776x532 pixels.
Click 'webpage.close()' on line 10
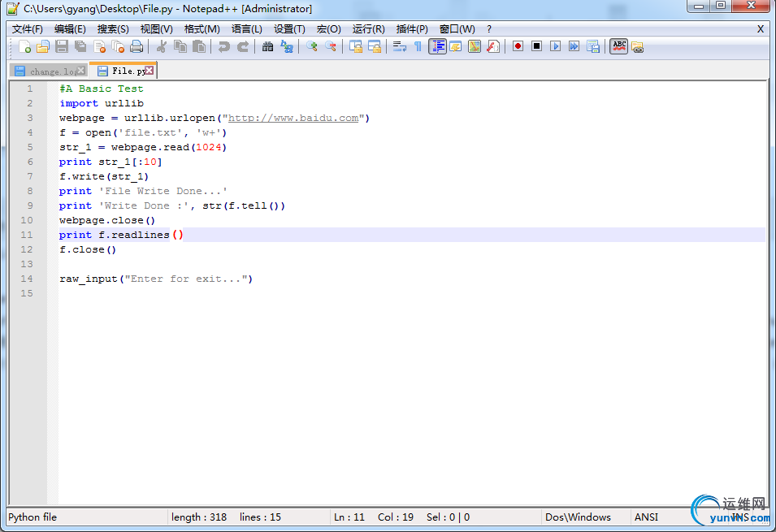click(x=107, y=220)
